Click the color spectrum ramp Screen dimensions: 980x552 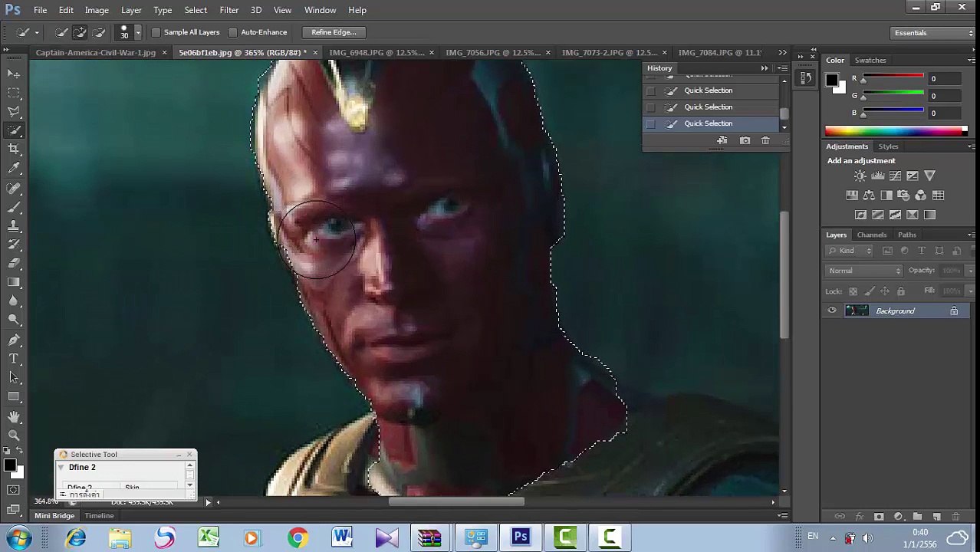(x=896, y=131)
